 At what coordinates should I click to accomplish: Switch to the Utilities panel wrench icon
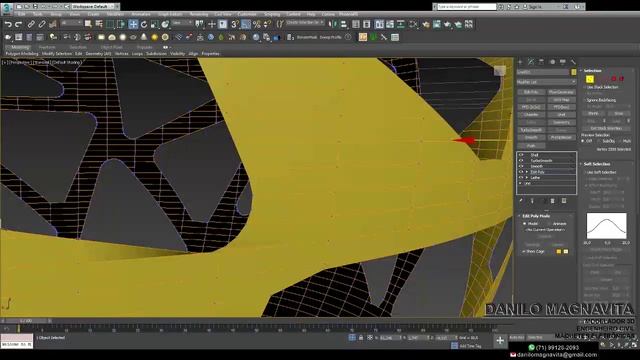point(573,62)
